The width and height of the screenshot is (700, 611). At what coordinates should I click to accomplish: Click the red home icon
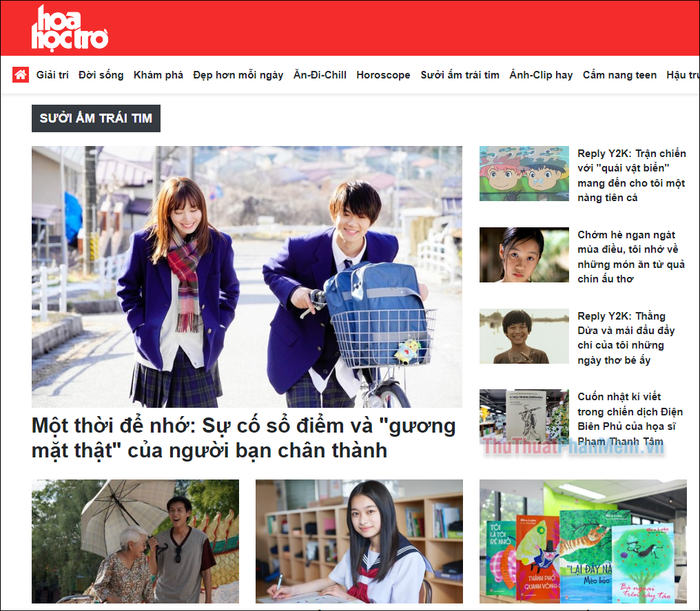tap(21, 75)
